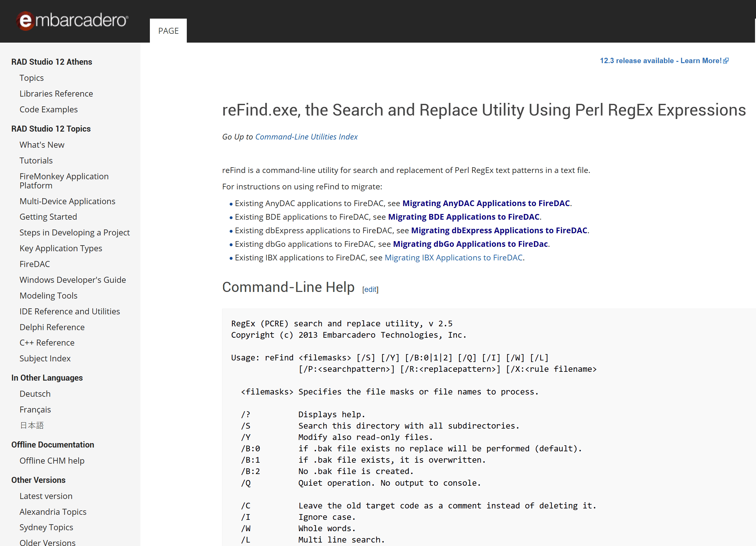Open the external link icon beside Learn More

[726, 61]
